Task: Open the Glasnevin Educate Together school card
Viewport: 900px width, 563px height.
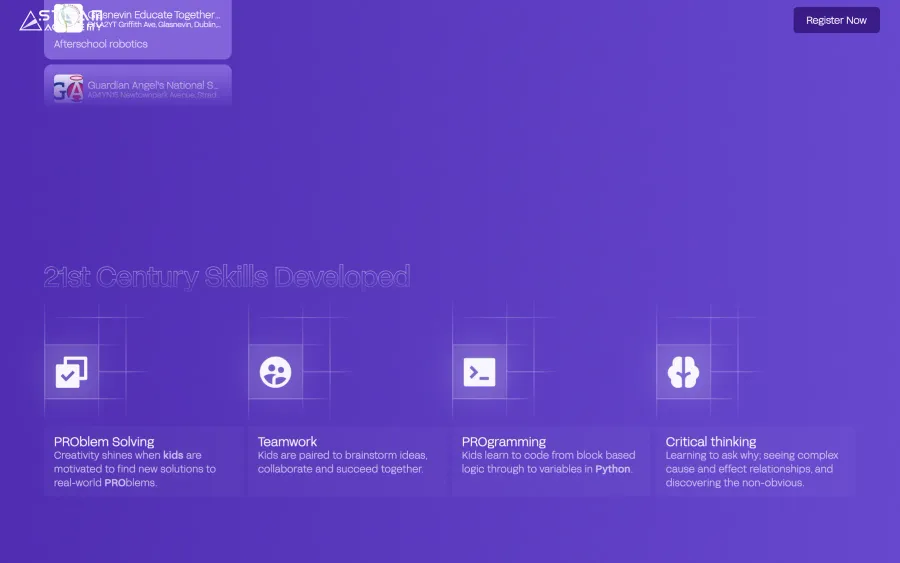Action: (138, 29)
